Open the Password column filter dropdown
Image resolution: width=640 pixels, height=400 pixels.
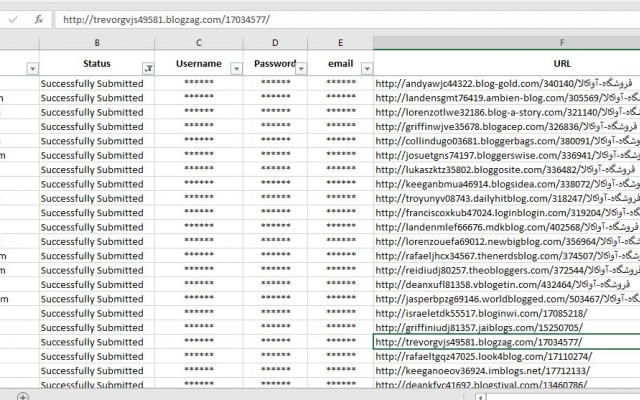click(301, 69)
